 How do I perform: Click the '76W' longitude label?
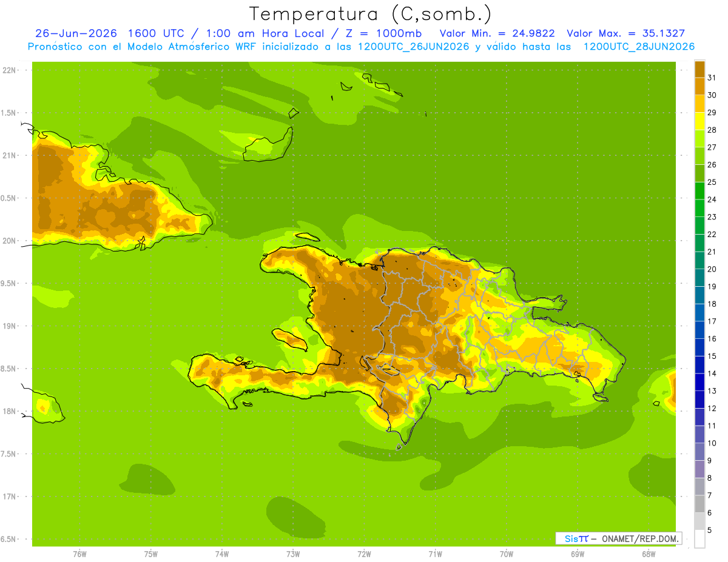(x=79, y=554)
